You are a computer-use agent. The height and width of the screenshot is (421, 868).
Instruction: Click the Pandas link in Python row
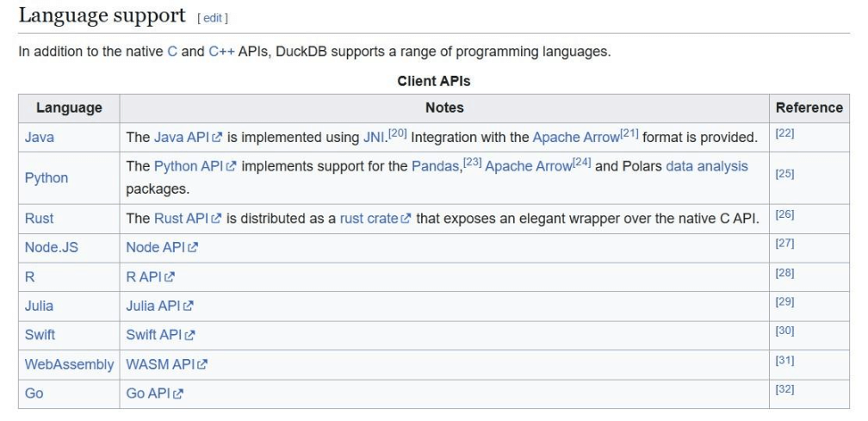[x=436, y=166]
